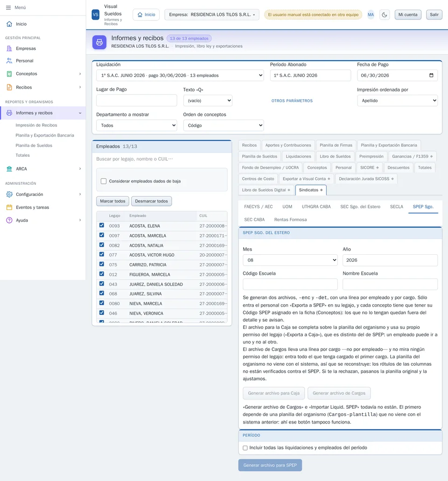Open the MA user avatar
The image size is (448, 481).
(x=371, y=15)
